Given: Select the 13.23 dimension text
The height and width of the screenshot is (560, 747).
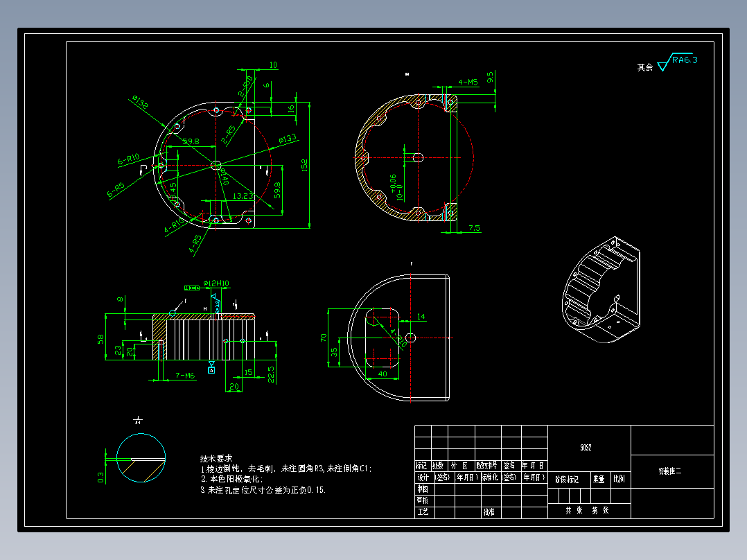Looking at the screenshot, I should click(243, 196).
